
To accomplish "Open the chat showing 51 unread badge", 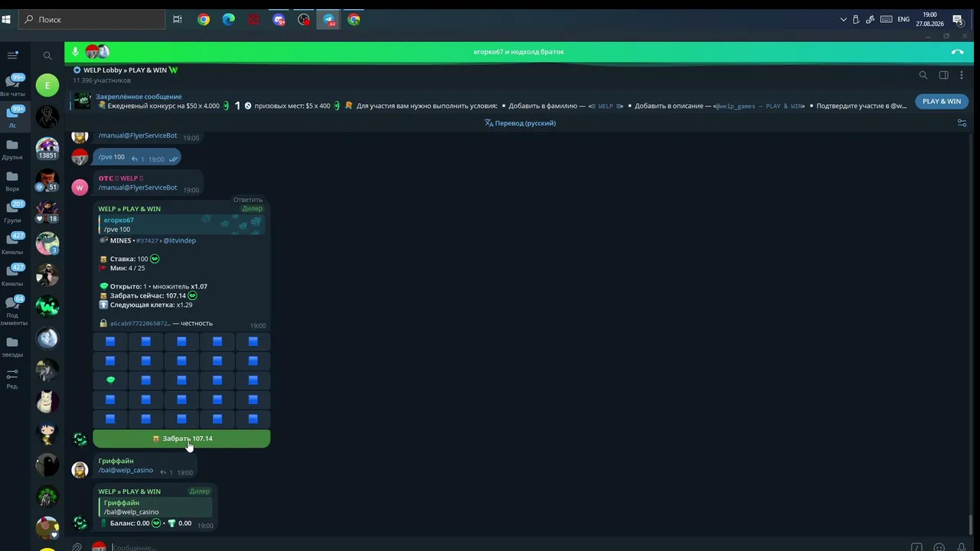I will (x=47, y=180).
